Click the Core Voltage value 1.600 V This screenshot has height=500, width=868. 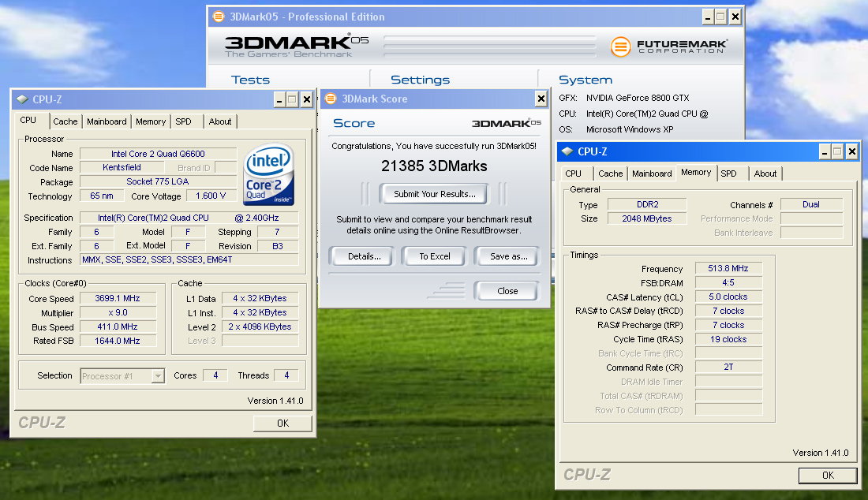tap(211, 196)
